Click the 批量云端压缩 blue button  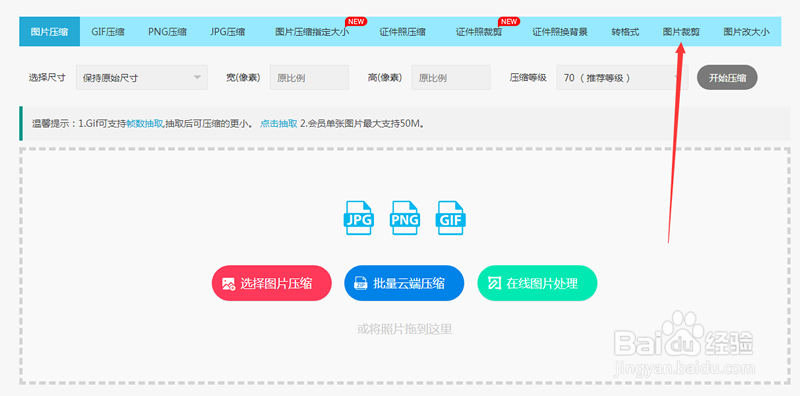404,283
